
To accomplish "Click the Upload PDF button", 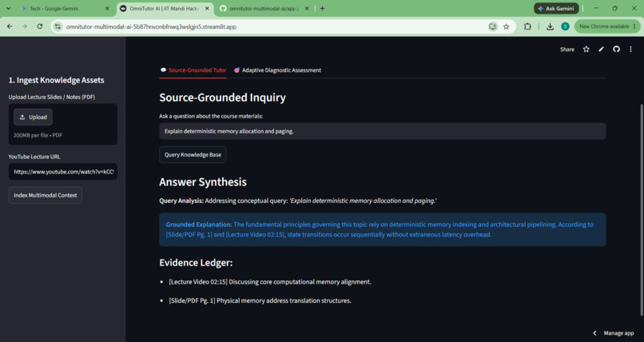I will tap(33, 117).
